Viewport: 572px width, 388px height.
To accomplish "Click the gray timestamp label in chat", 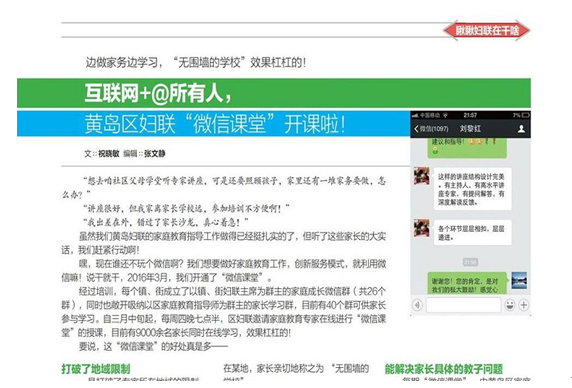I will click(470, 262).
